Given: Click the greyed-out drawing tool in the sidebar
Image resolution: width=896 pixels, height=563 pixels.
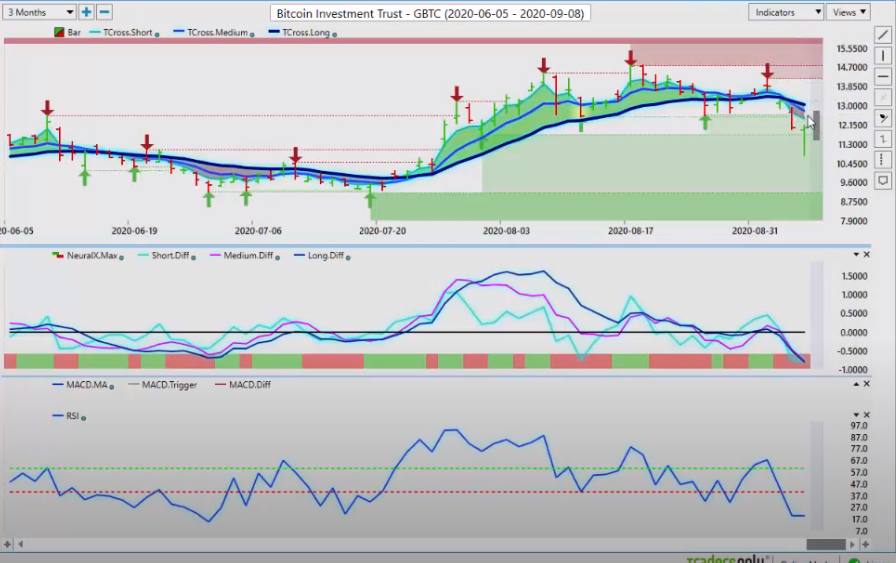Looking at the screenshot, I should pyautogui.click(x=883, y=97).
